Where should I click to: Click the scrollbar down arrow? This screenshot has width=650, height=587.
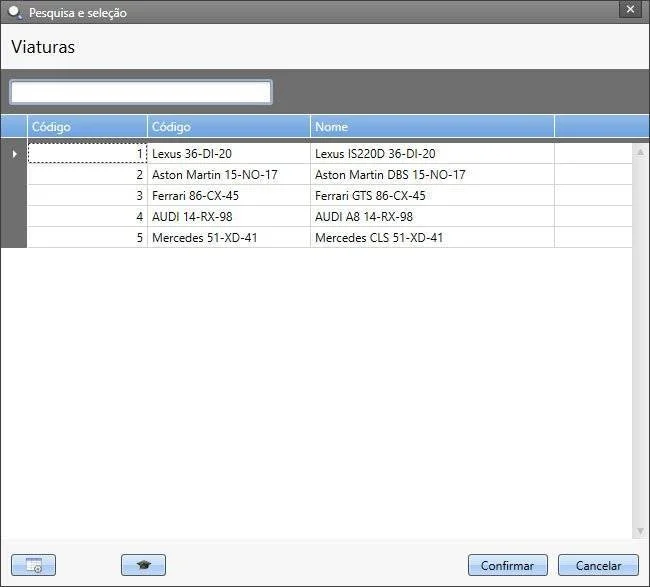(x=640, y=531)
